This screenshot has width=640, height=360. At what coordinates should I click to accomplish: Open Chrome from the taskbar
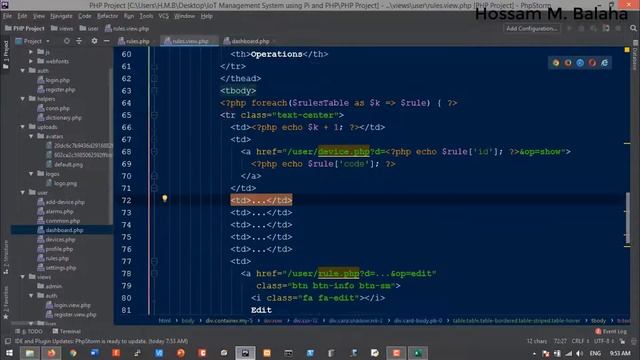(73, 353)
